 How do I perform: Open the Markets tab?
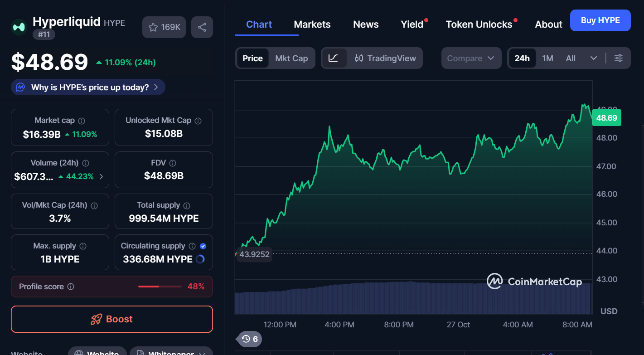(312, 24)
